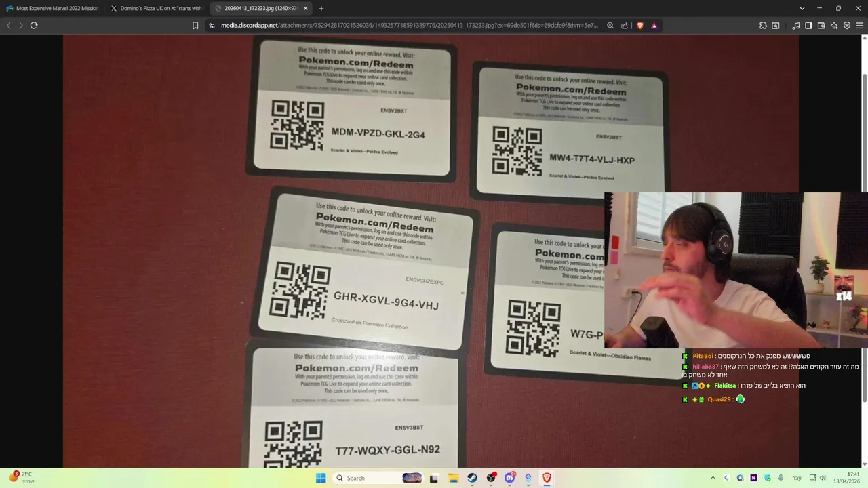Close the 20260413_173233.jpg tab
868x488 pixels.
pyautogui.click(x=305, y=8)
